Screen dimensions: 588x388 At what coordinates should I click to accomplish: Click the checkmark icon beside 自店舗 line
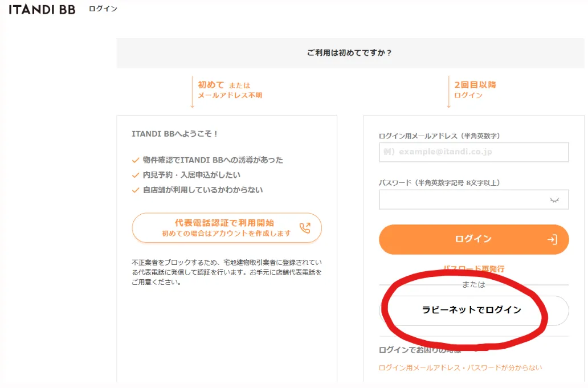tap(136, 190)
